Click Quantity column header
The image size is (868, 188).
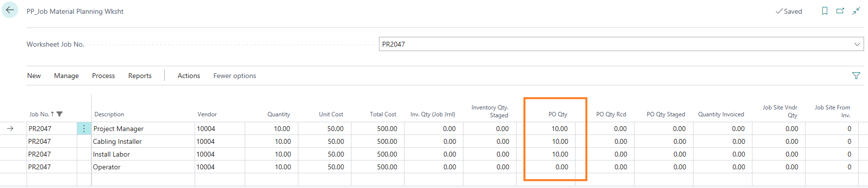(x=279, y=114)
